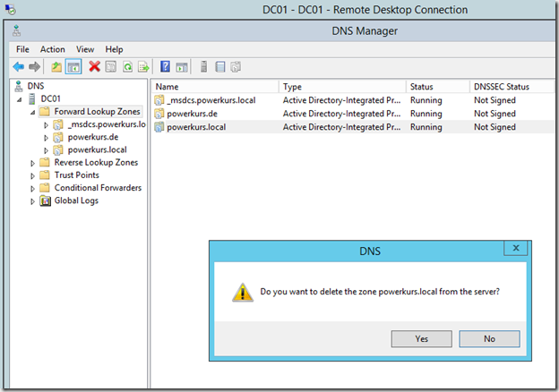Click the green Refresh toolbar icon

coord(127,67)
